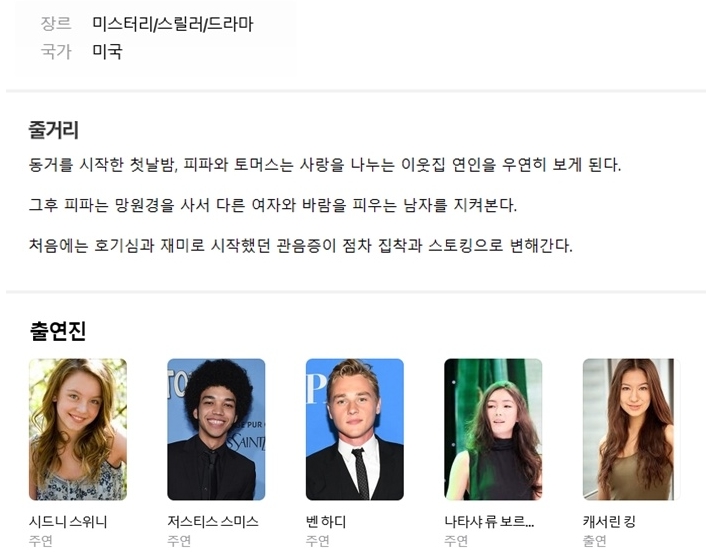Open the 캐서린 킹 cast photo
This screenshot has width=710, height=557.
pyautogui.click(x=632, y=429)
